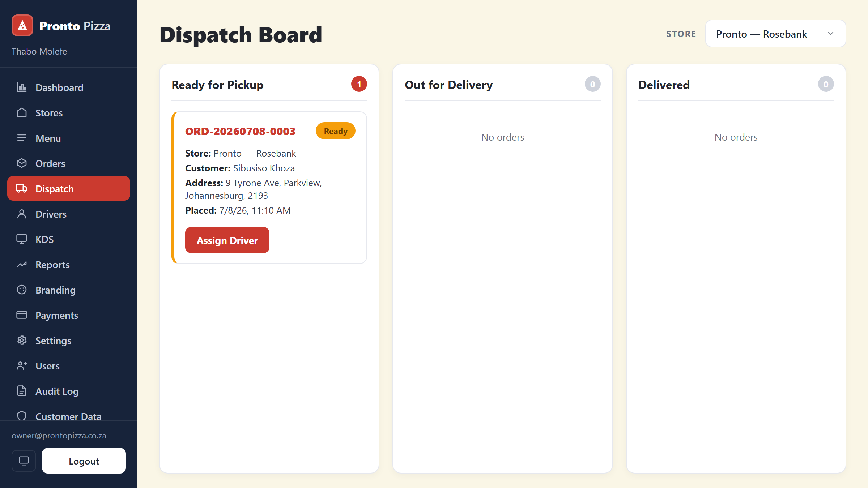Viewport: 868px width, 488px height.
Task: Open the Users management page
Action: [x=69, y=366]
